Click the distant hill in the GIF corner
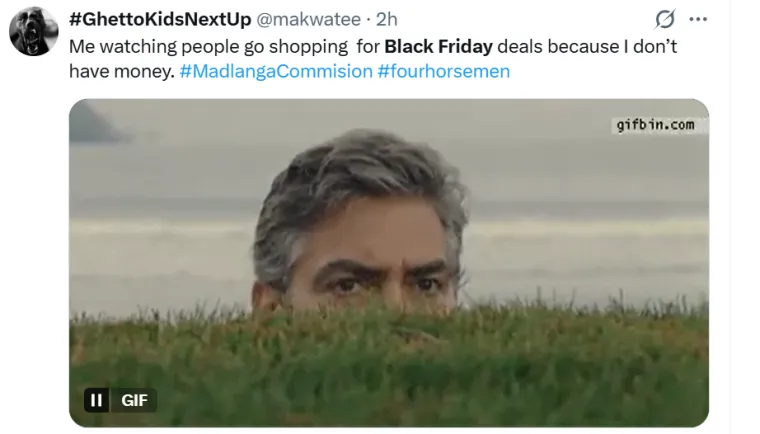 coord(95,124)
